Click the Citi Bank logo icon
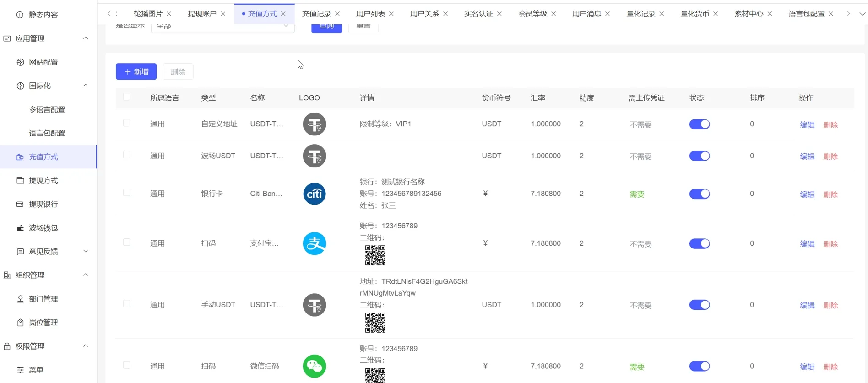868x383 pixels. point(314,194)
